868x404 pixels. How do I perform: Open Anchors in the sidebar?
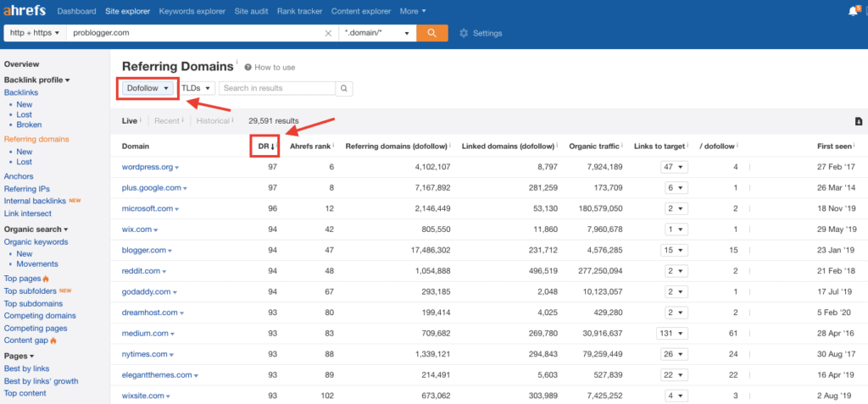pyautogui.click(x=19, y=176)
